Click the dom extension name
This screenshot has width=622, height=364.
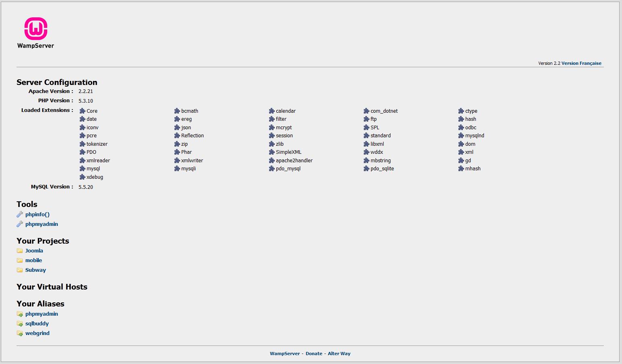click(x=471, y=144)
